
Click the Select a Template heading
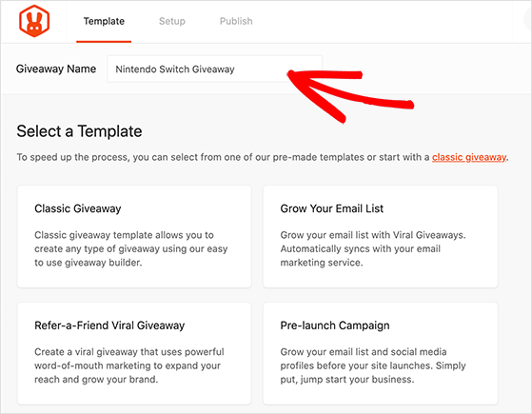pyautogui.click(x=79, y=131)
